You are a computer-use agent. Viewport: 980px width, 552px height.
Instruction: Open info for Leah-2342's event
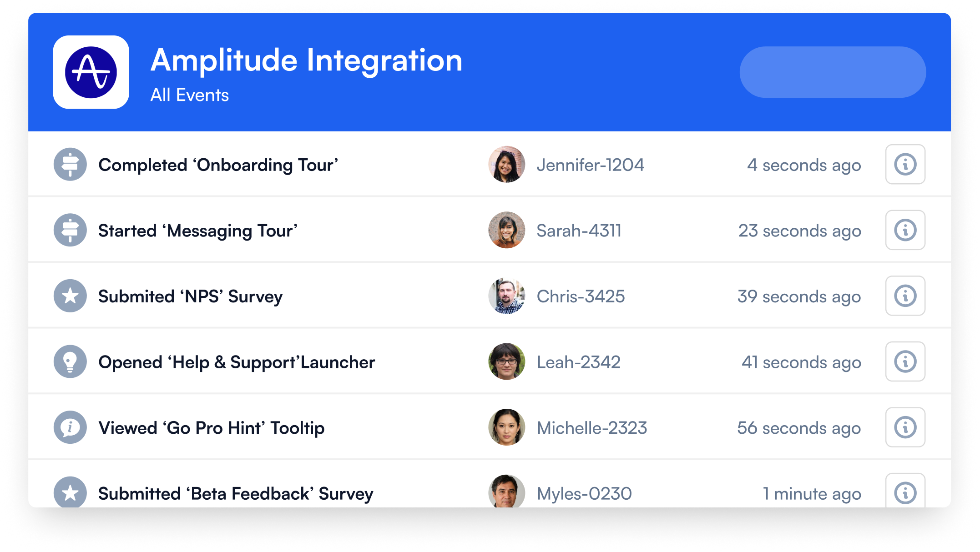905,361
